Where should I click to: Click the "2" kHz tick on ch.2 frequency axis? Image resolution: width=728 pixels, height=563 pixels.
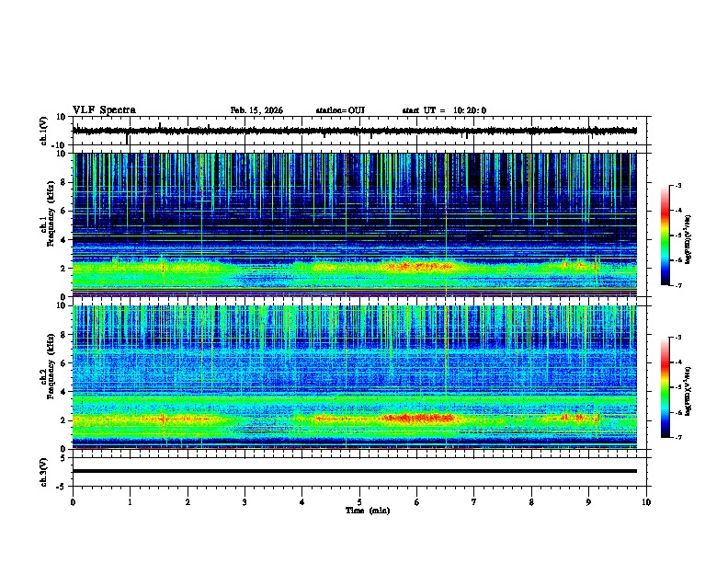tap(63, 420)
